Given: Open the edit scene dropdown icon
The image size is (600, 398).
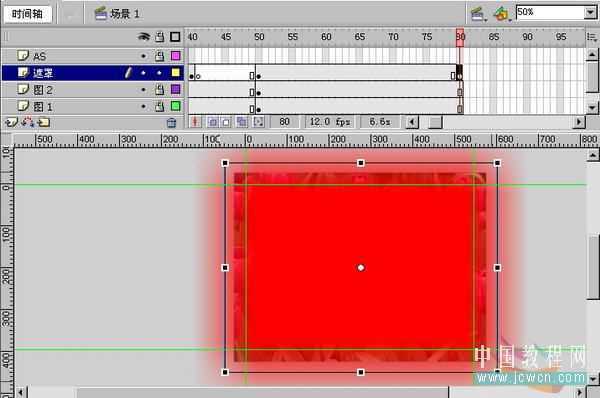Looking at the screenshot, I should [478, 14].
